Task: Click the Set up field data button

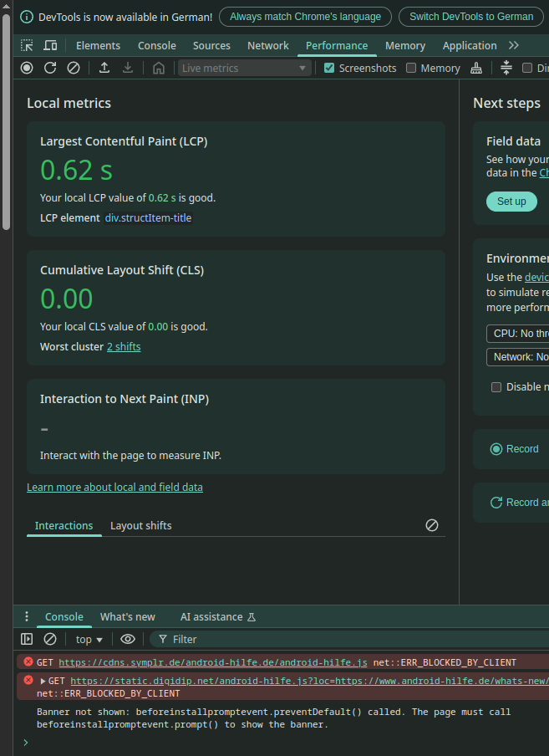Action: (511, 202)
